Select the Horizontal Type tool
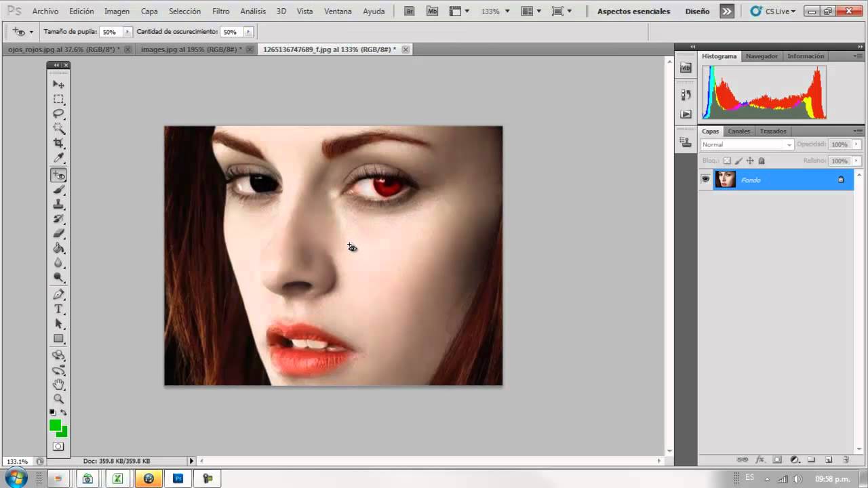 [59, 309]
